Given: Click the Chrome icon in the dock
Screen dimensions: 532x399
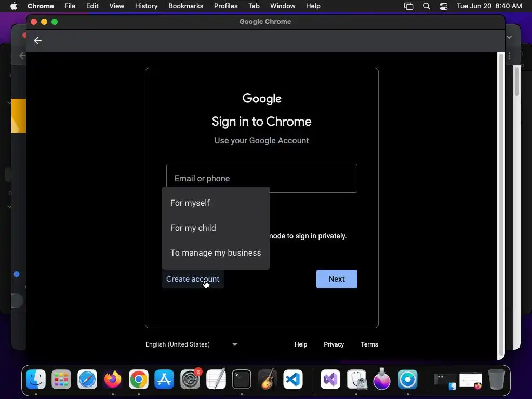Looking at the screenshot, I should pyautogui.click(x=138, y=379).
